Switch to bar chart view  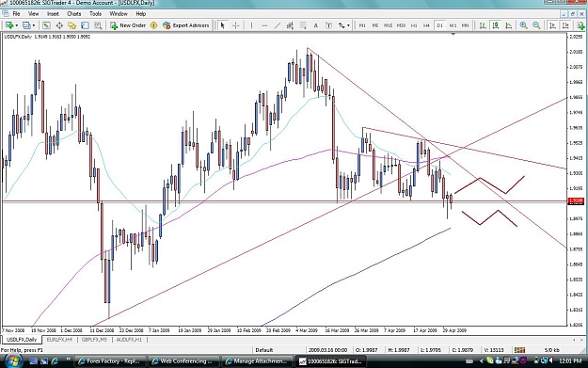[x=483, y=25]
